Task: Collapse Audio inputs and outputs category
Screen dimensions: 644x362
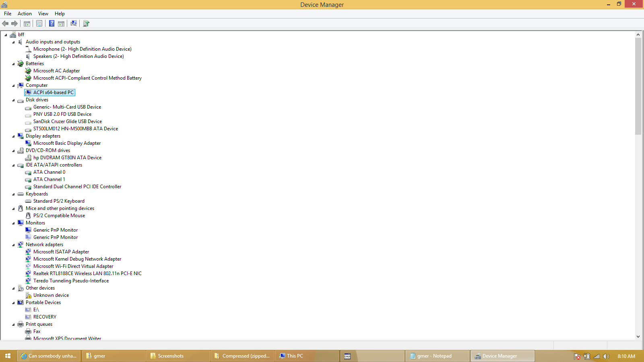Action: [13, 42]
